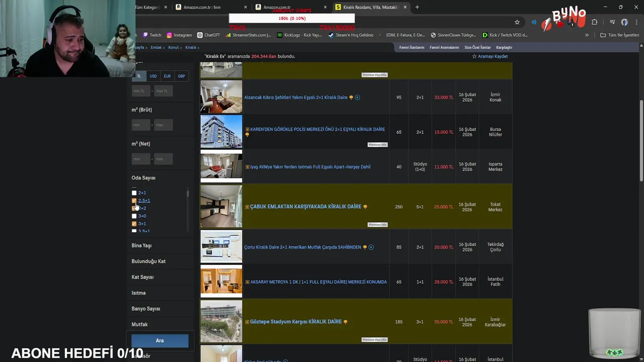Click the m² (Net) max field
The image size is (644, 362).
164,159
